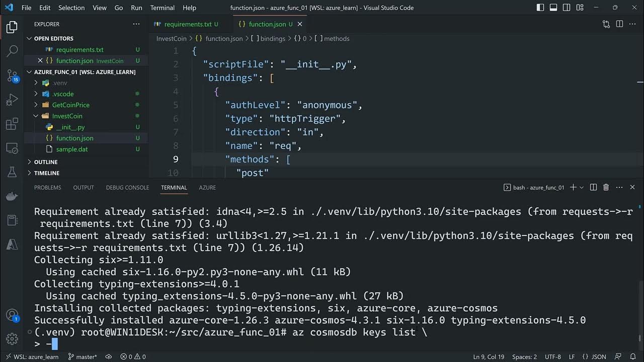Toggle primary sidebar layout button
This screenshot has width=644, height=362.
coord(540,8)
